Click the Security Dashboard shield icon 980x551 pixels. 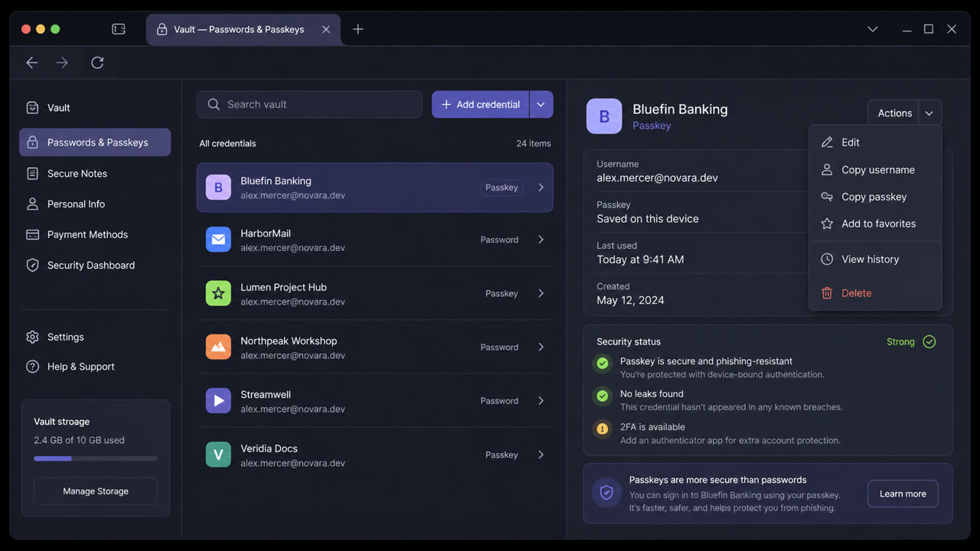tap(32, 265)
